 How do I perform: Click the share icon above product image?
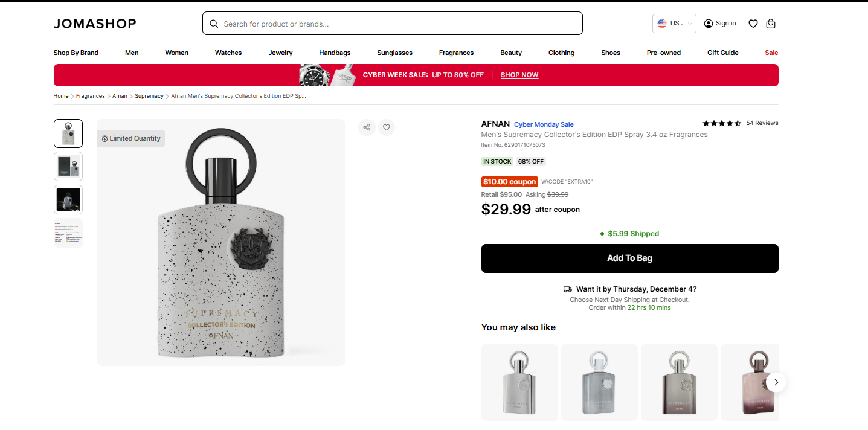coord(367,127)
